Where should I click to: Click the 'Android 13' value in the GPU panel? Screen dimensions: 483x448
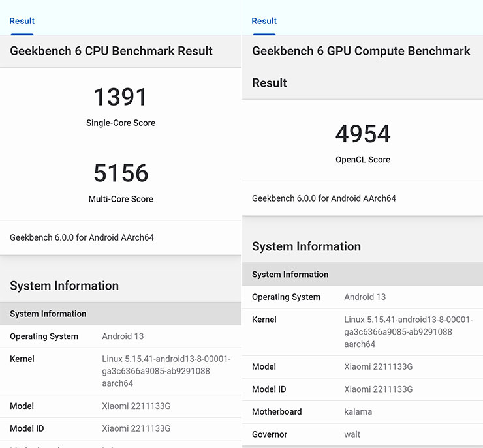coord(365,297)
